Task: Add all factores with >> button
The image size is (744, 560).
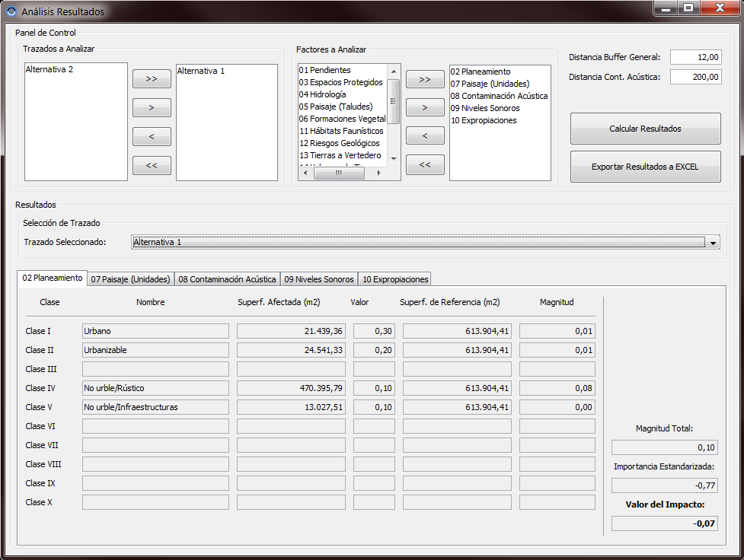Action: click(x=425, y=80)
